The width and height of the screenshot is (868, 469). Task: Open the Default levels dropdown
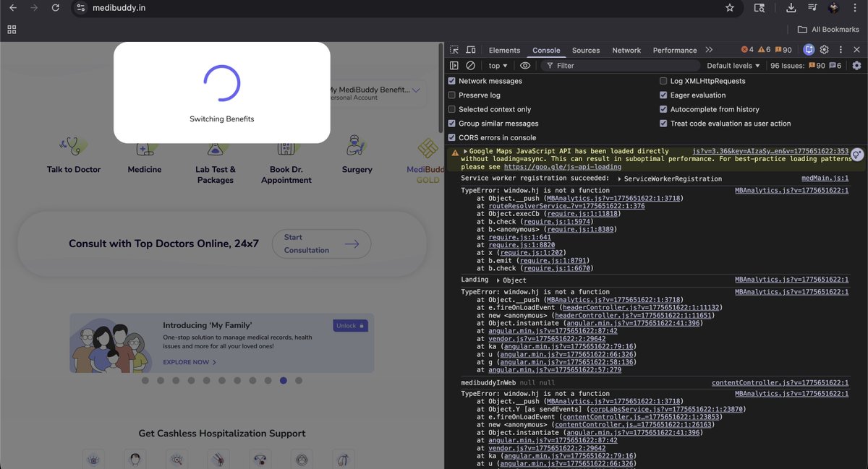(733, 66)
